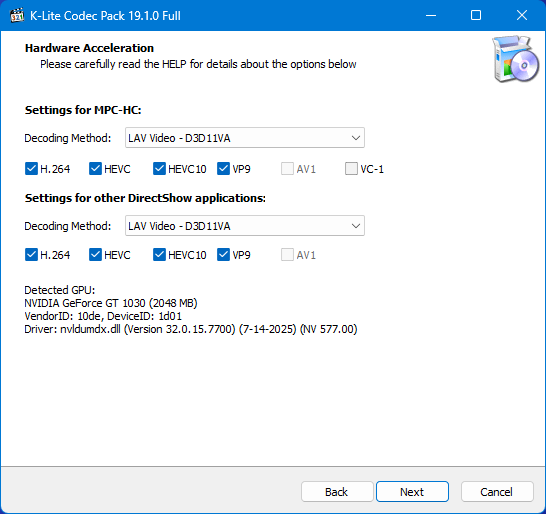Expand DirectShow Decoding Method dropdown
This screenshot has width=546, height=514.
click(x=245, y=226)
